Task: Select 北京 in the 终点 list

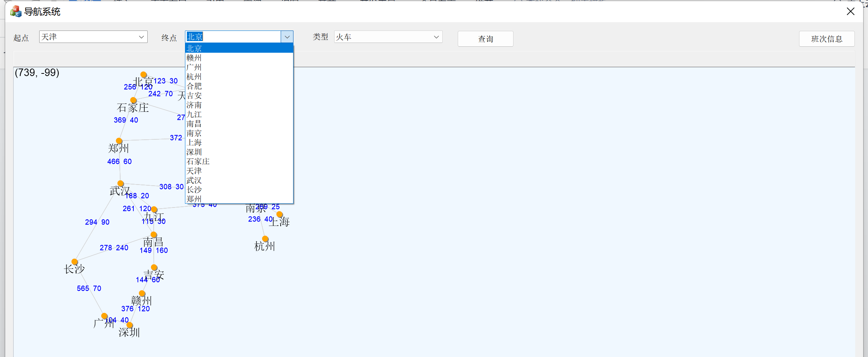Action: tap(239, 48)
